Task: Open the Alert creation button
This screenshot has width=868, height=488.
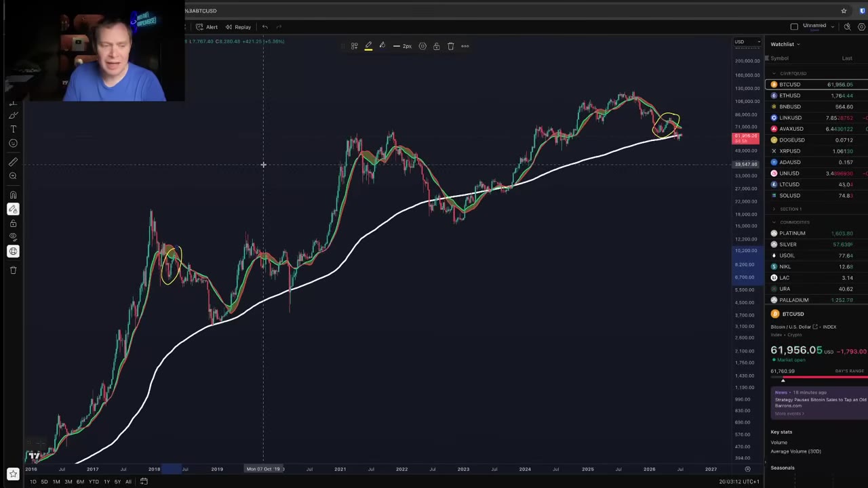Action: click(207, 27)
